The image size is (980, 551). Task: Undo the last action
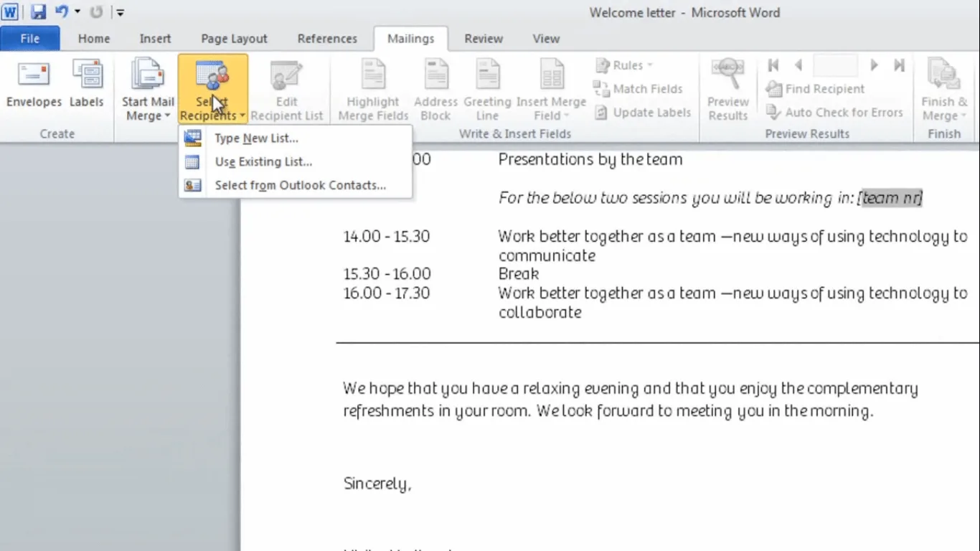click(62, 12)
